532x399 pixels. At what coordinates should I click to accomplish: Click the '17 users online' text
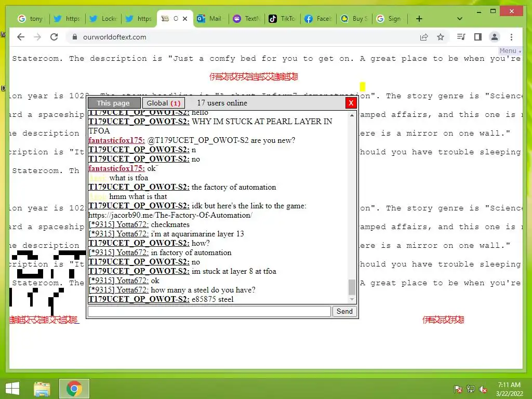point(222,103)
